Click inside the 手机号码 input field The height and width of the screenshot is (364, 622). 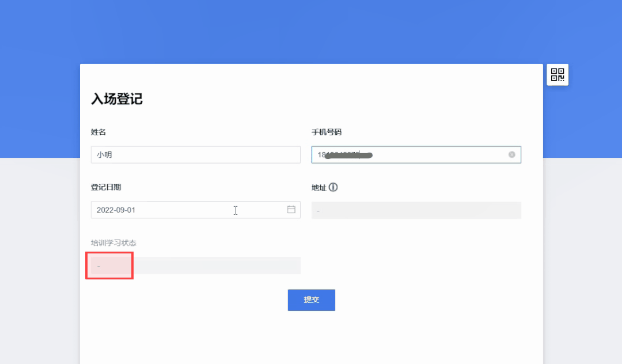click(416, 154)
